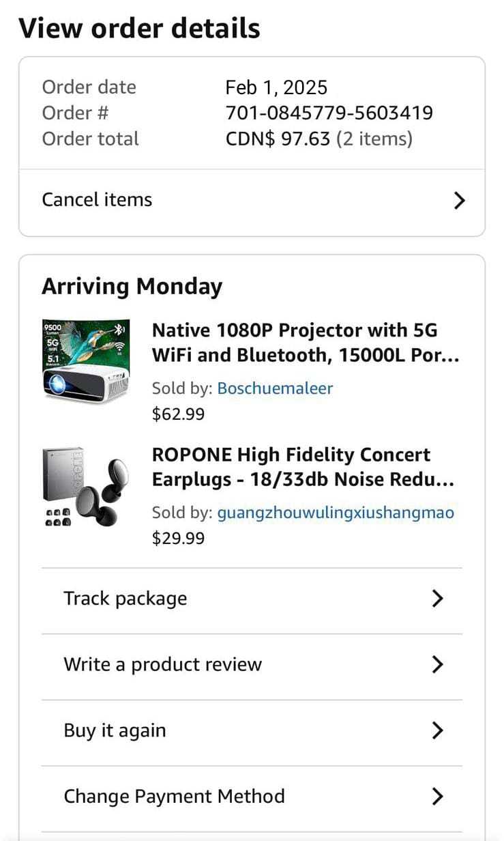The image size is (504, 841).
Task: Select the Write a product review label
Action: [162, 665]
